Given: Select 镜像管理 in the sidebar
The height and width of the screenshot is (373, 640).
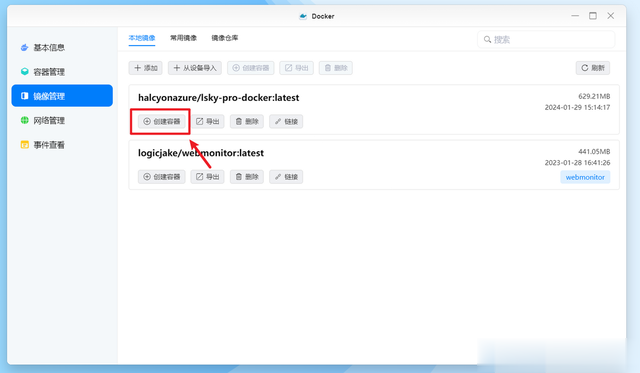Looking at the screenshot, I should click(x=62, y=96).
